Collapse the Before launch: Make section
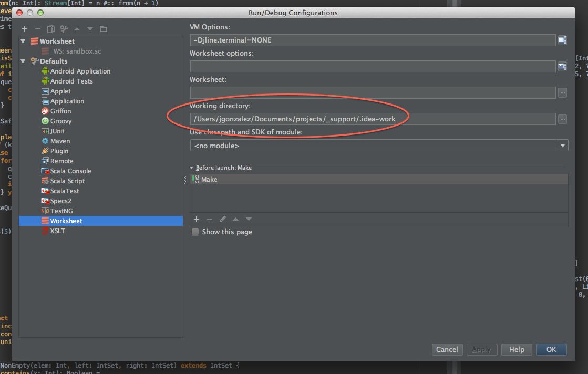 tap(192, 168)
